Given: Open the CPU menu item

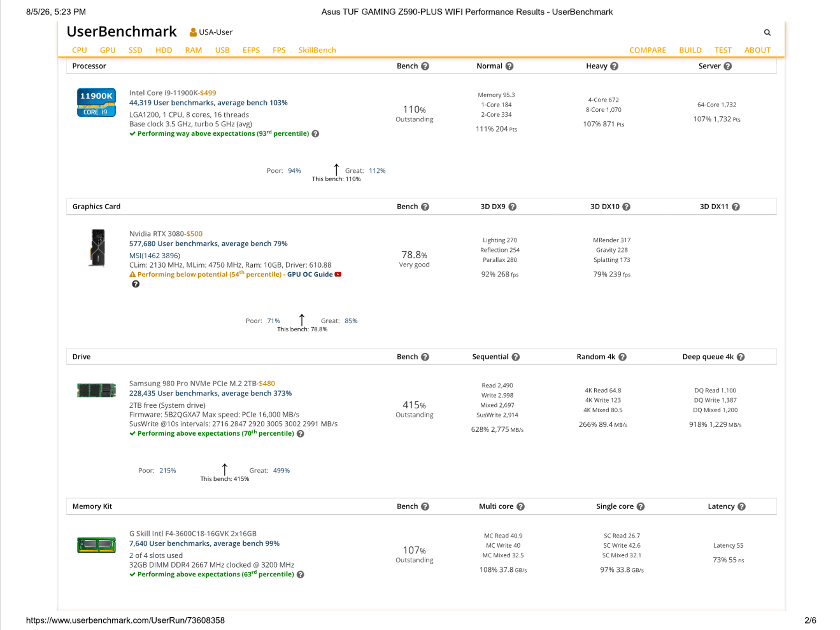Looking at the screenshot, I should pos(80,50).
